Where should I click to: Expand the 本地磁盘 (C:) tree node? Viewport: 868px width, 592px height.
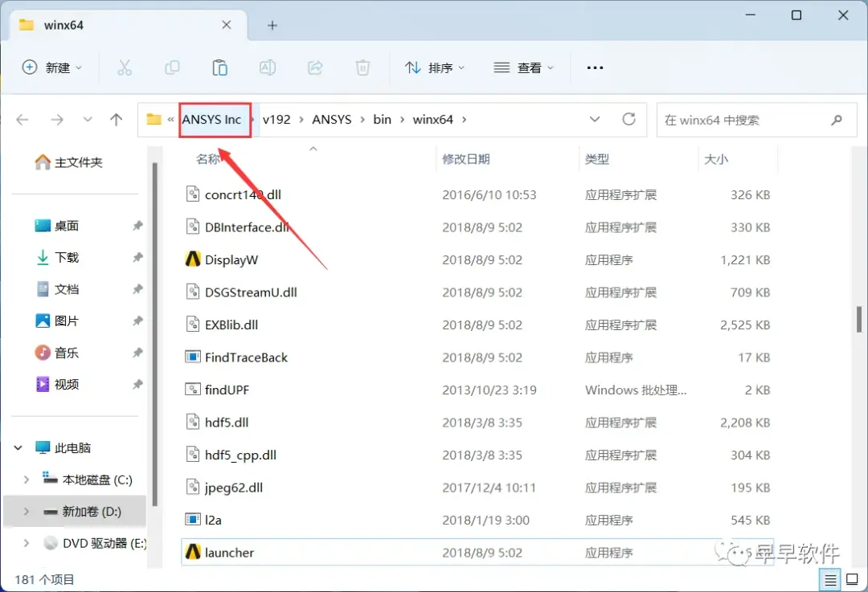click(26, 480)
